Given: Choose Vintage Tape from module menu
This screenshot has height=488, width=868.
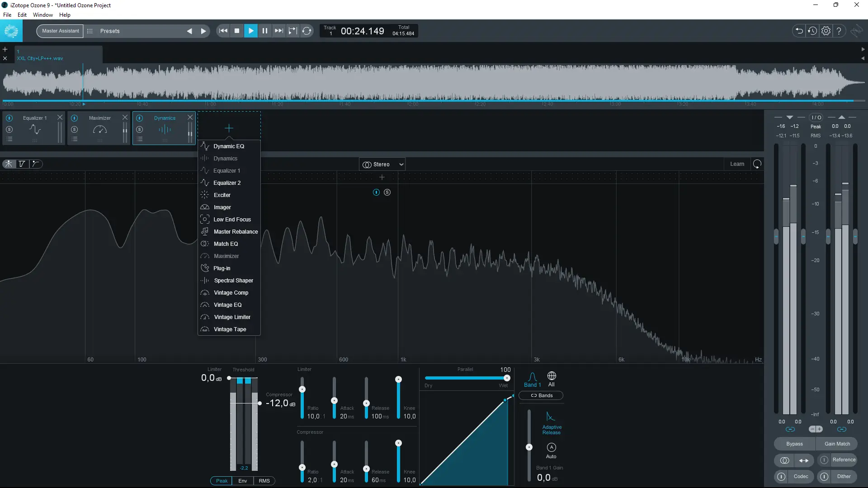Looking at the screenshot, I should pos(230,329).
